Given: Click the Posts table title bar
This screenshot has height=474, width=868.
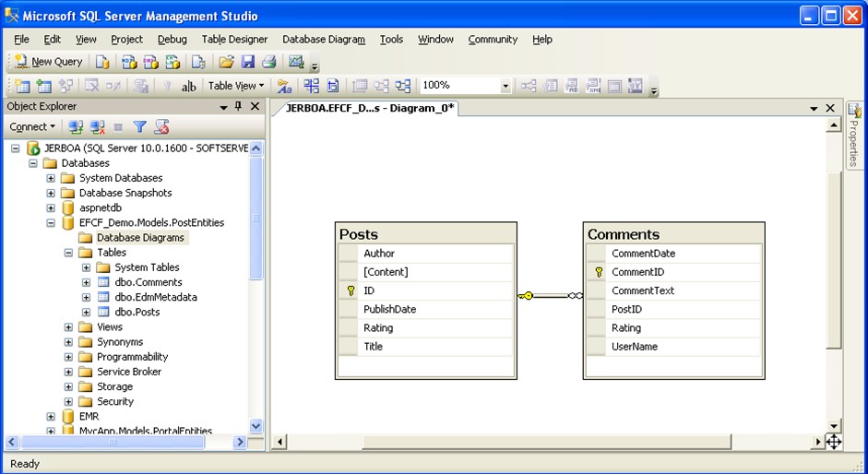Looking at the screenshot, I should pyautogui.click(x=425, y=233).
